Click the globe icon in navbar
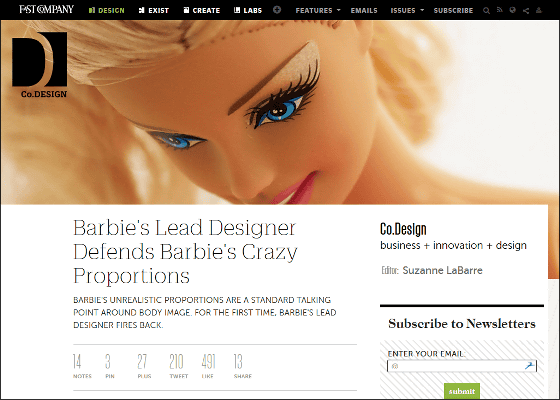This screenshot has width=560, height=400. 512,10
